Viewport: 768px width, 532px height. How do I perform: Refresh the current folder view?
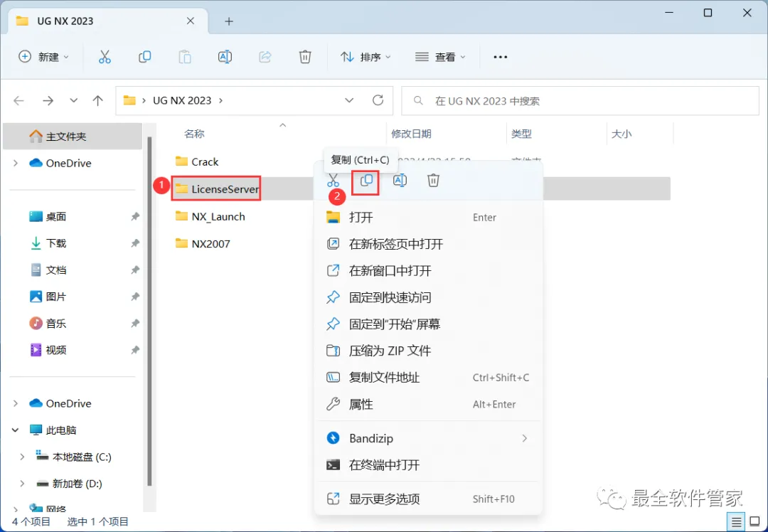pyautogui.click(x=378, y=100)
